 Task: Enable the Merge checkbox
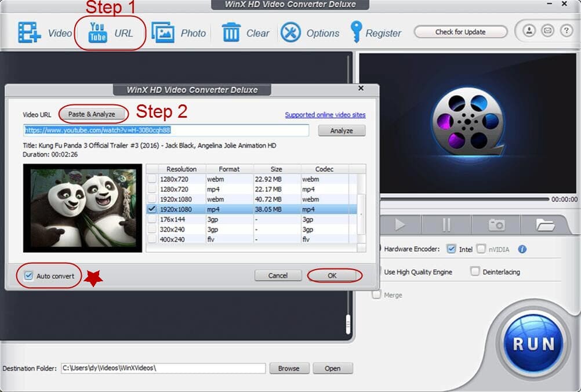[x=376, y=295]
